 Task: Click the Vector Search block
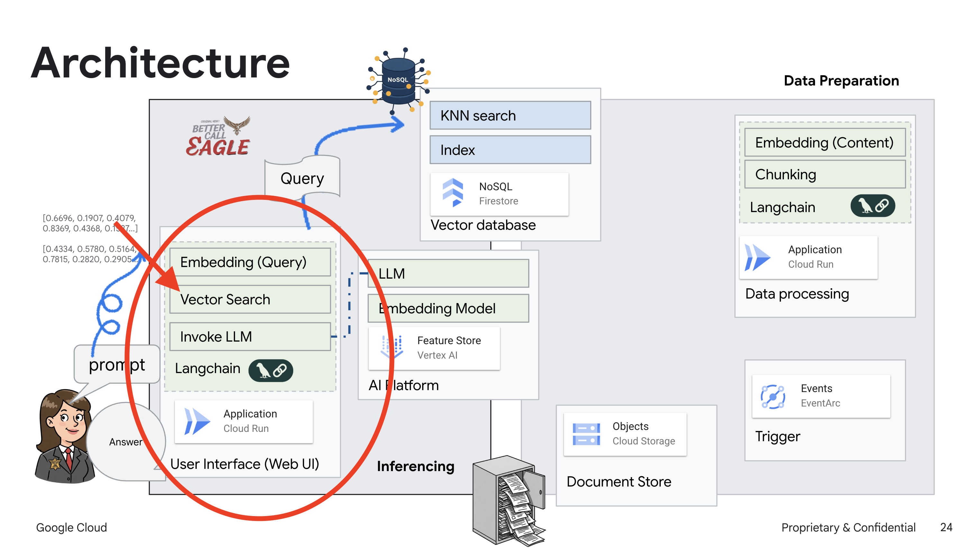point(250,299)
